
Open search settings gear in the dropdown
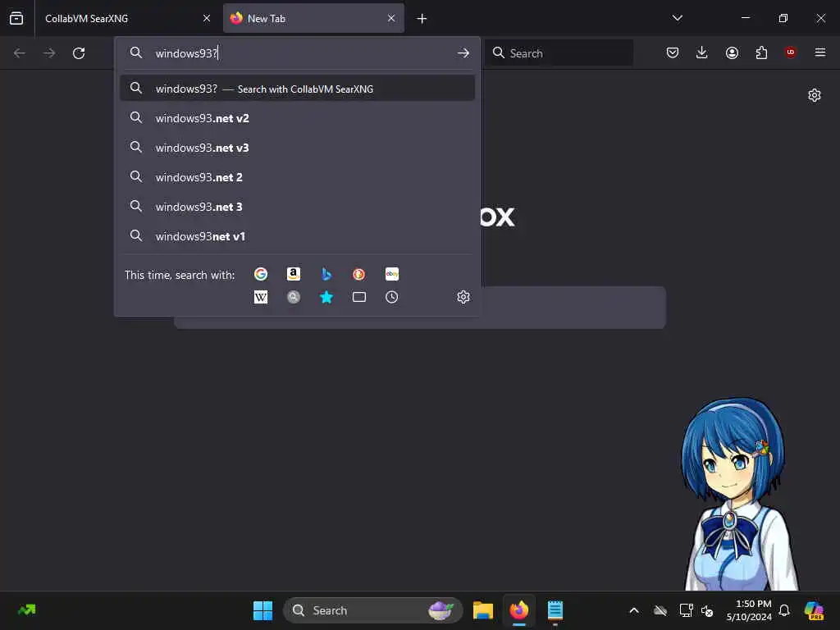(x=463, y=297)
